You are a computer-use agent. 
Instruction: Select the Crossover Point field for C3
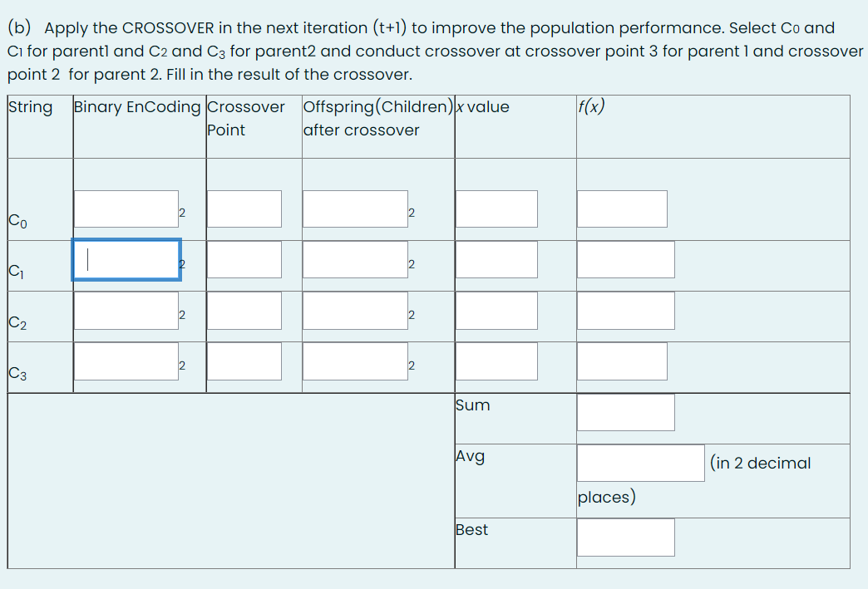pos(244,361)
